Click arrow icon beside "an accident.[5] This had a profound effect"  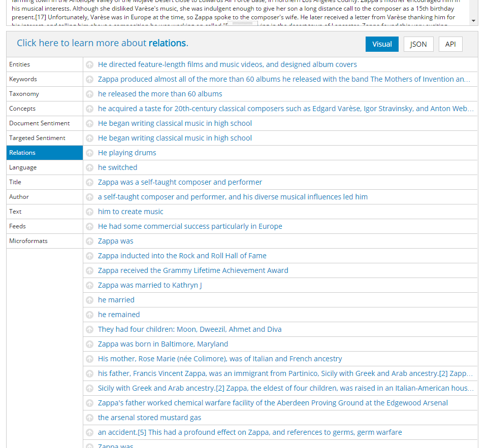point(90,432)
